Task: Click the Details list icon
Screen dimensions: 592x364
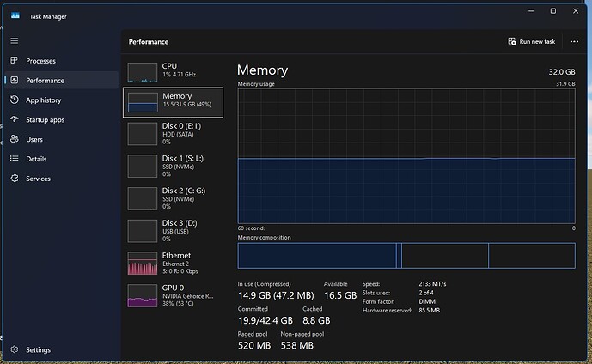Action: tap(15, 159)
